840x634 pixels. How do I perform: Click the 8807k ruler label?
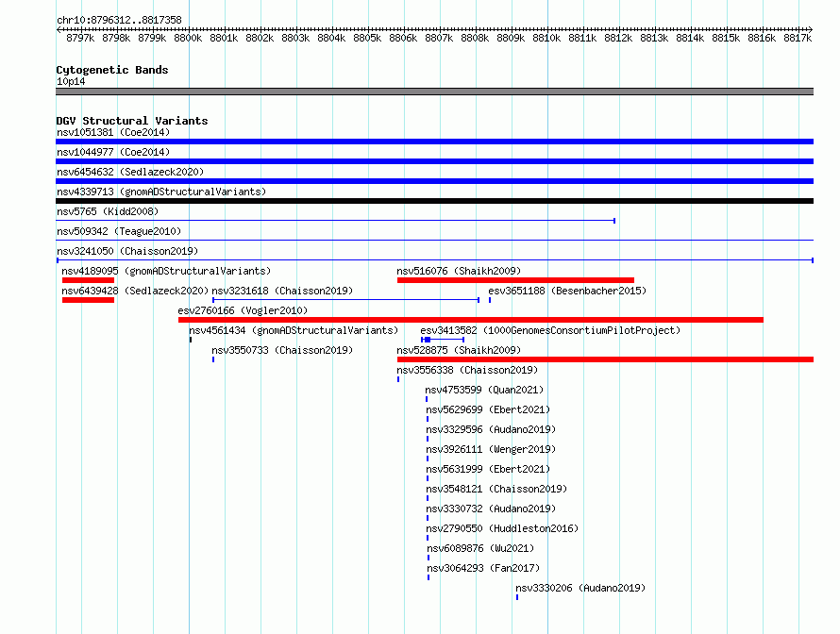click(x=439, y=38)
